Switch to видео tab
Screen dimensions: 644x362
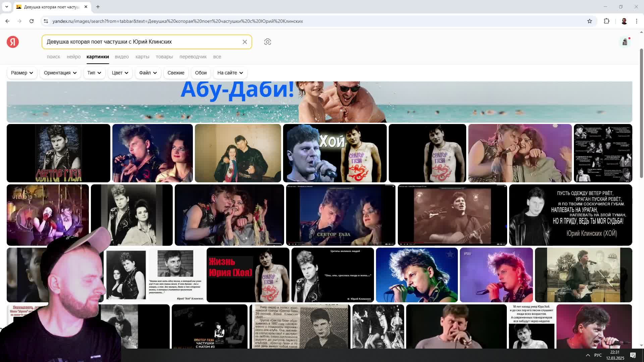click(122, 57)
